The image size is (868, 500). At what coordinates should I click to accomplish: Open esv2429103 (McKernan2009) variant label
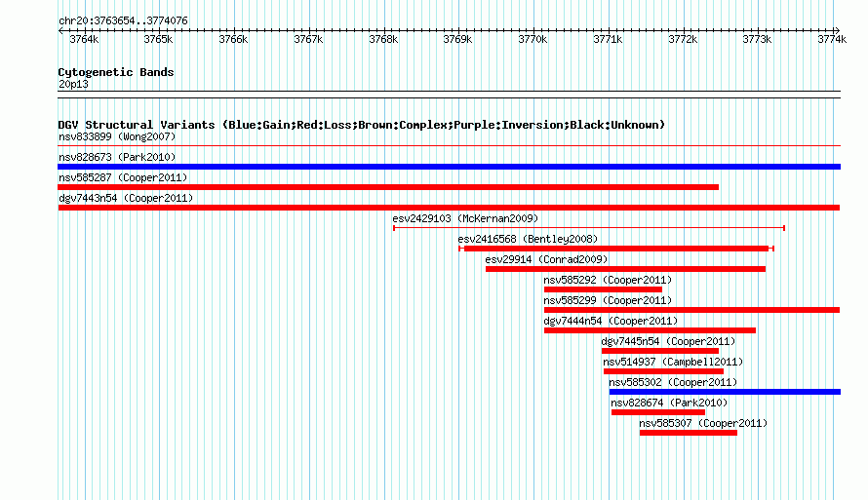[465, 218]
